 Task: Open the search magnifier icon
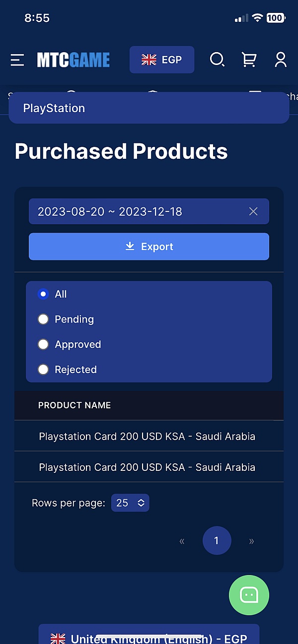point(217,60)
